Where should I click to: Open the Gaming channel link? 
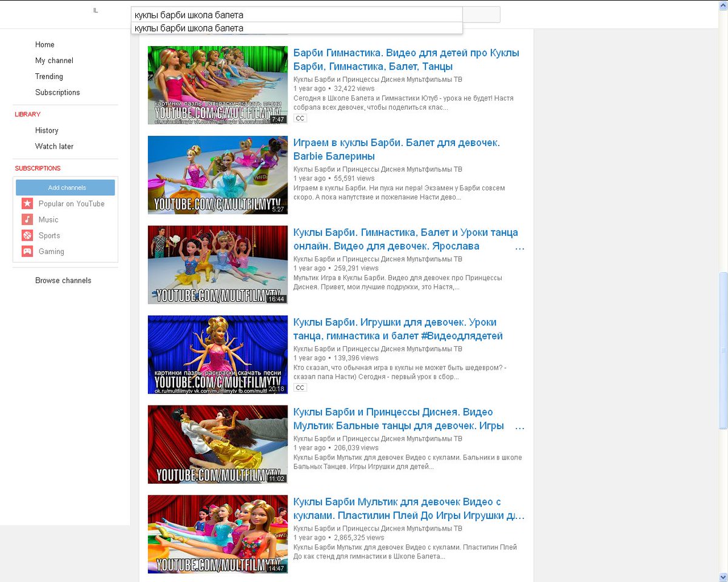pos(51,251)
